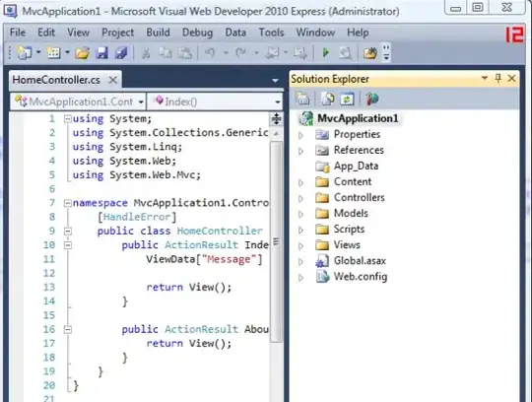Expand the Controllers folder node

tap(300, 198)
